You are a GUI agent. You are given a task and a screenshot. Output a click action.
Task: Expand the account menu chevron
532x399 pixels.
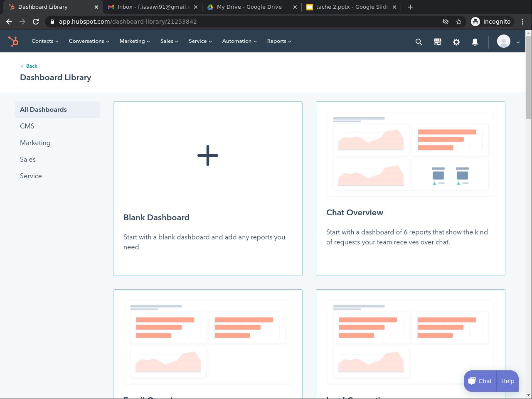pyautogui.click(x=518, y=42)
